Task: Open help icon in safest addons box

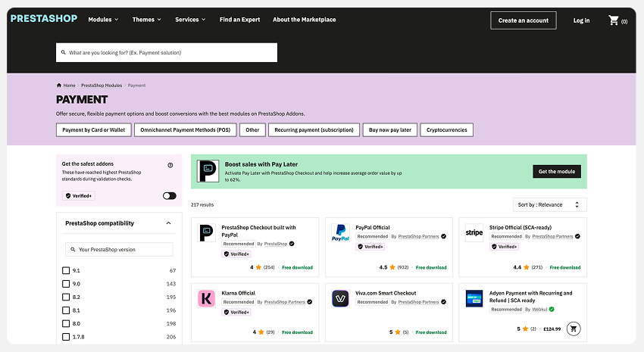Action: pos(170,165)
